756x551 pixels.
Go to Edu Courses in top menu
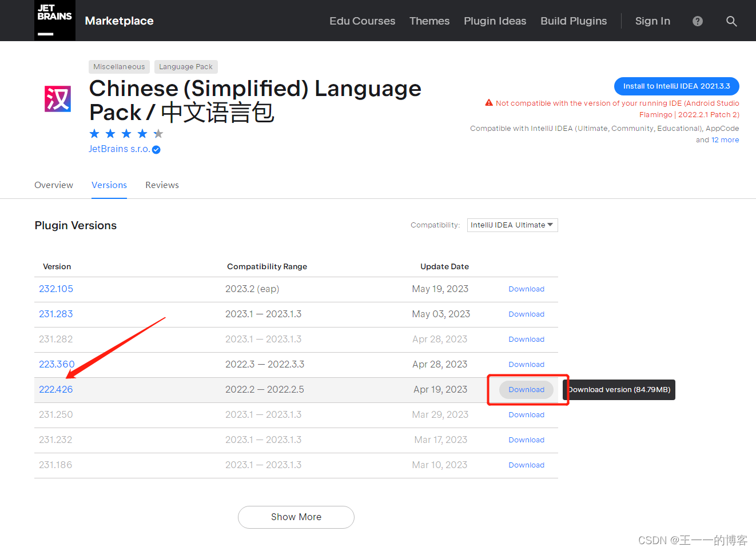pyautogui.click(x=363, y=21)
